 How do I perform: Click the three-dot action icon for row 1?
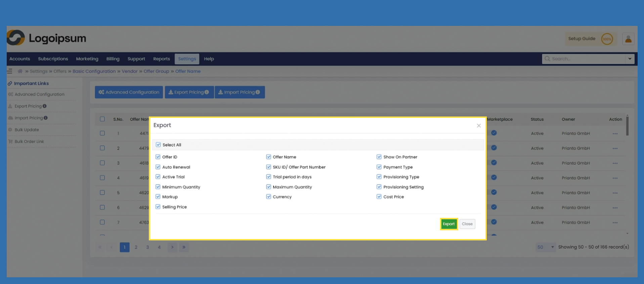[615, 134]
